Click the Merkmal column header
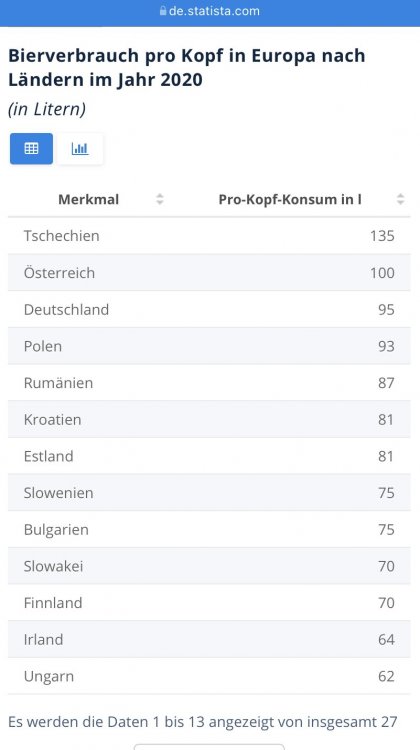The image size is (420, 750). 88,199
